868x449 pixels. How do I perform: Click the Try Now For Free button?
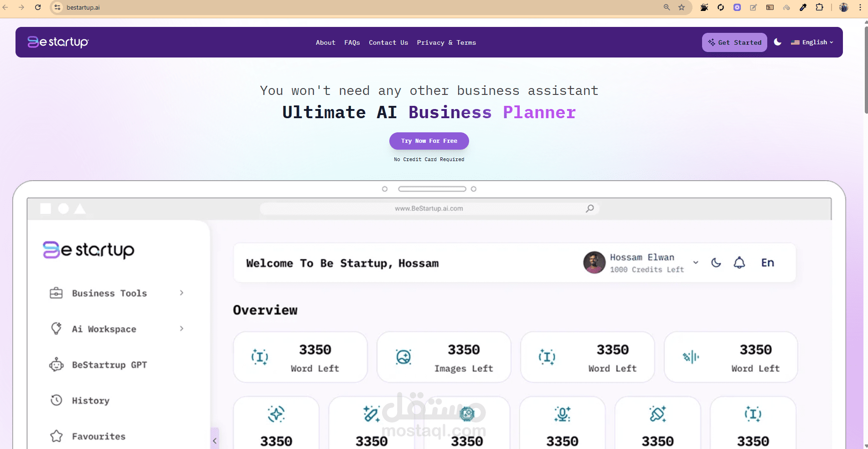[429, 141]
